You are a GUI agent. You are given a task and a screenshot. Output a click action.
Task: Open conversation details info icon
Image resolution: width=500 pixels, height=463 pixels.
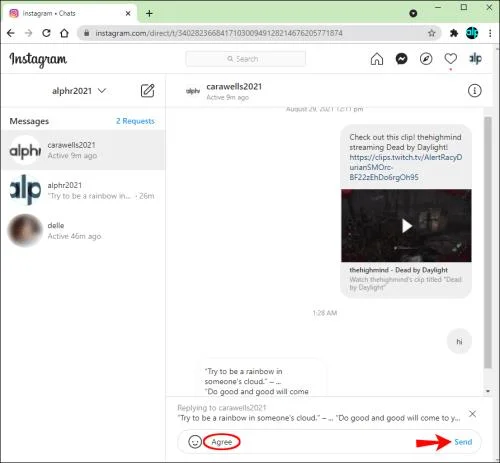pyautogui.click(x=474, y=91)
